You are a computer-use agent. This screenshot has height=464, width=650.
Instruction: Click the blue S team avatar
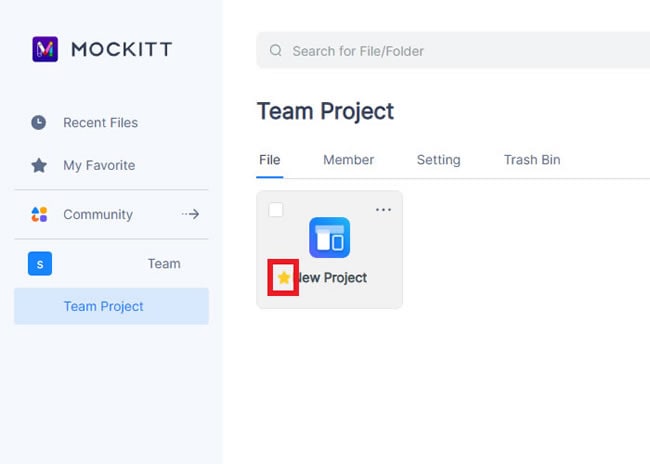tap(40, 264)
